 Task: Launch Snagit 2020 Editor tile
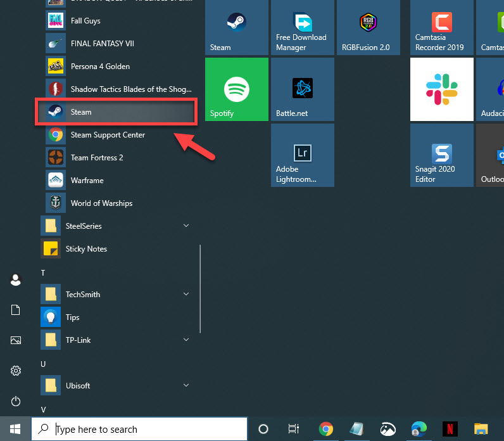pyautogui.click(x=442, y=155)
